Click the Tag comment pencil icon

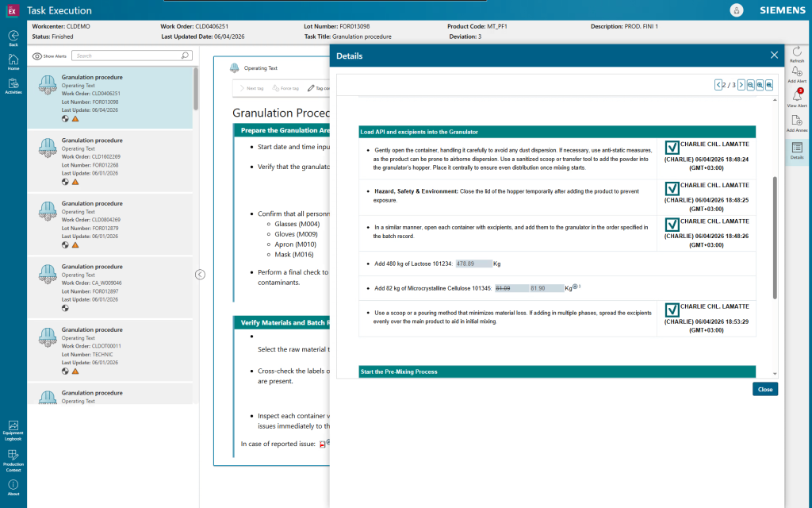[x=311, y=88]
